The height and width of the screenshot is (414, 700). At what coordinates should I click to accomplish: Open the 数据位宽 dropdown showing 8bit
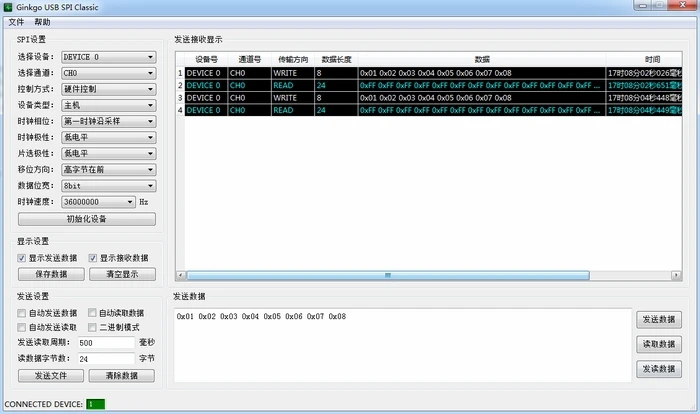108,186
